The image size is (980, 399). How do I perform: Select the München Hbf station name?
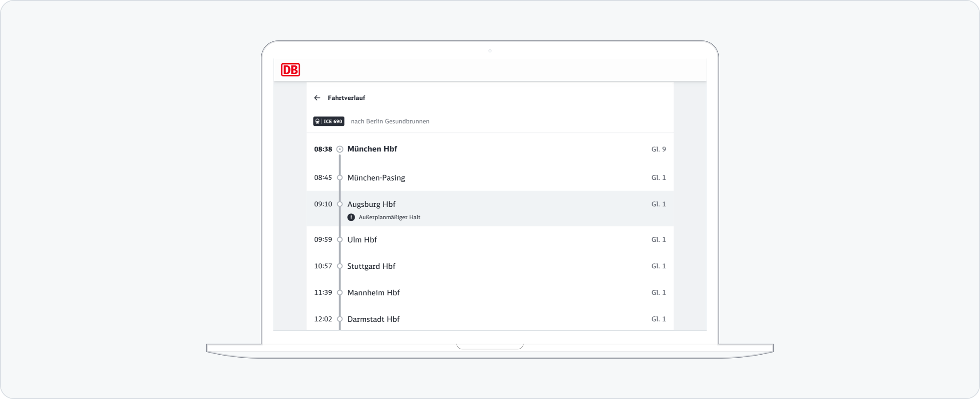tap(372, 149)
